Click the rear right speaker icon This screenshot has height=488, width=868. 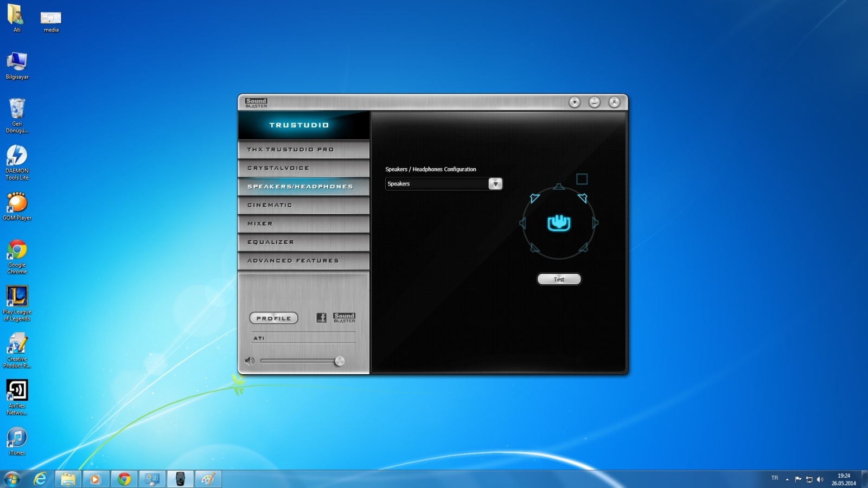(583, 248)
